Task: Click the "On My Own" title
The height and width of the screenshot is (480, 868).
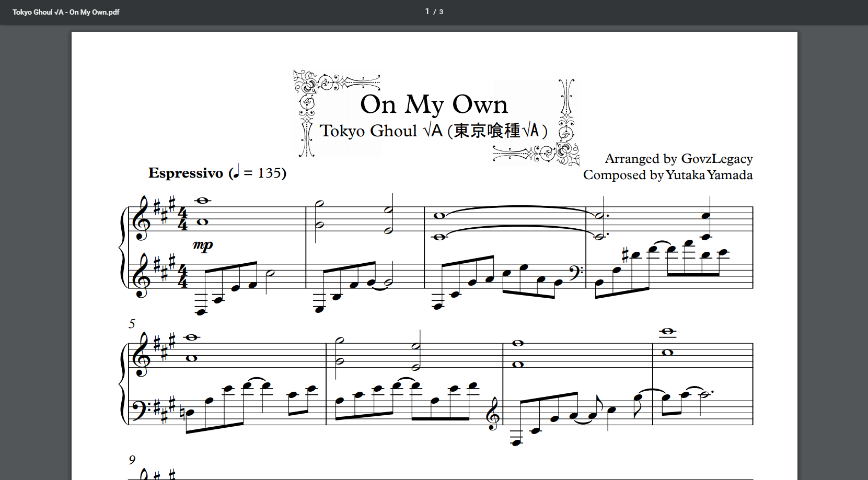Action: [434, 104]
